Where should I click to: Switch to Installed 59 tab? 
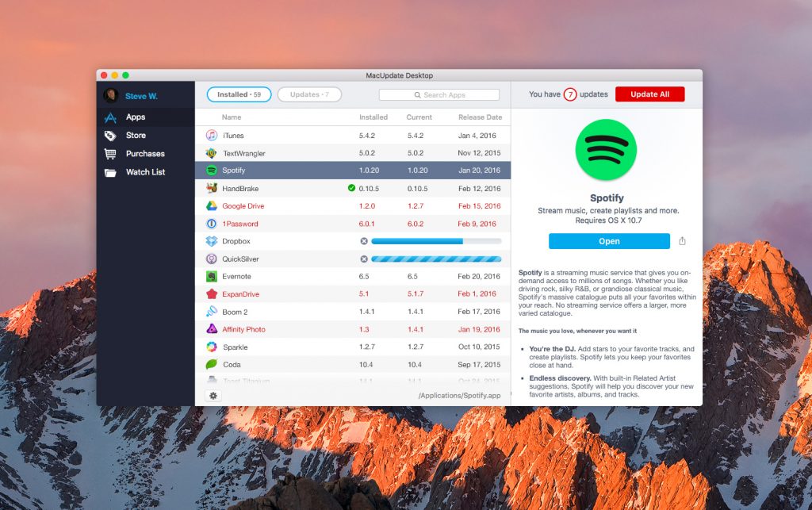239,94
